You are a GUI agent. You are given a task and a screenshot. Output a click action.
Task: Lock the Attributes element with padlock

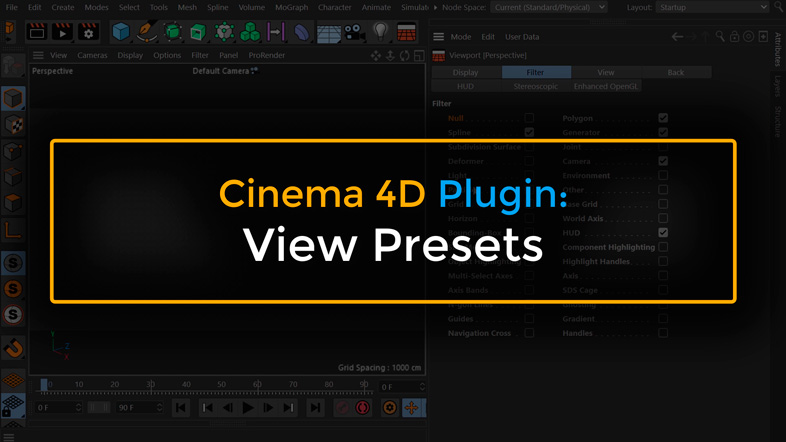[734, 37]
